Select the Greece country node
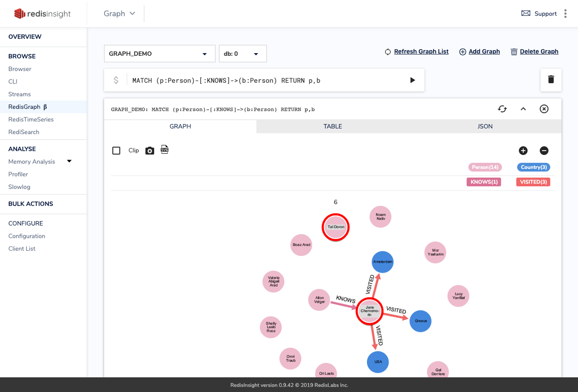 (421, 321)
